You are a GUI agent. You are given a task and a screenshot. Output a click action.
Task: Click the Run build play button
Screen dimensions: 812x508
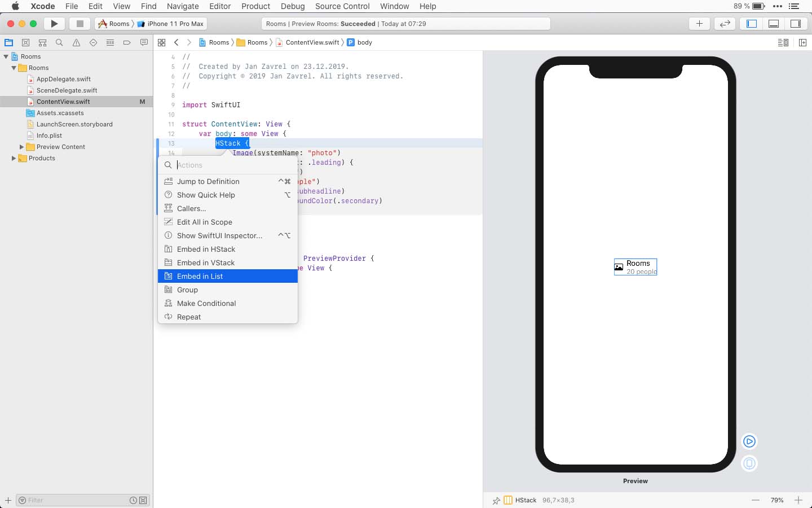(54, 23)
